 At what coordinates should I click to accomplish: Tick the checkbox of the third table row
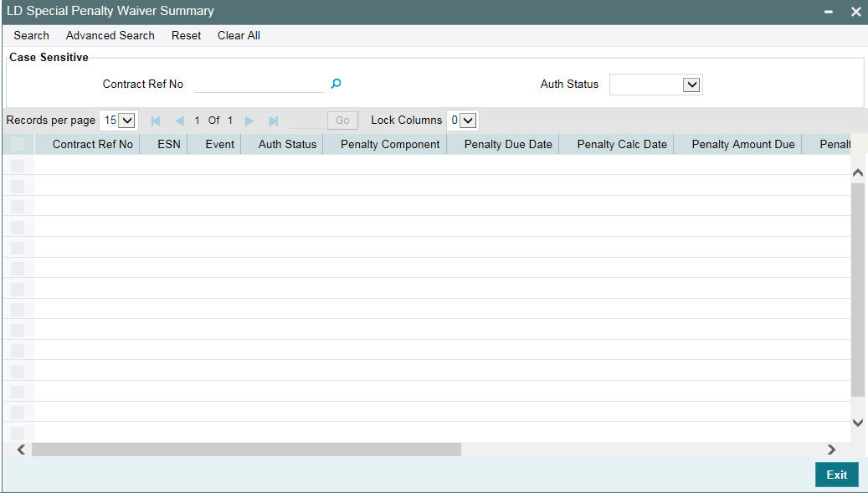coord(18,207)
